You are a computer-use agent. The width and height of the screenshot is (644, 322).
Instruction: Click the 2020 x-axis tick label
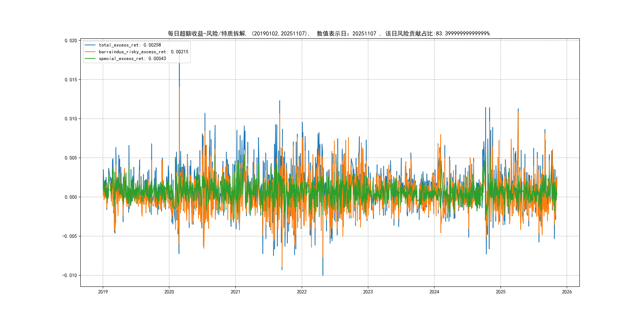point(169,292)
